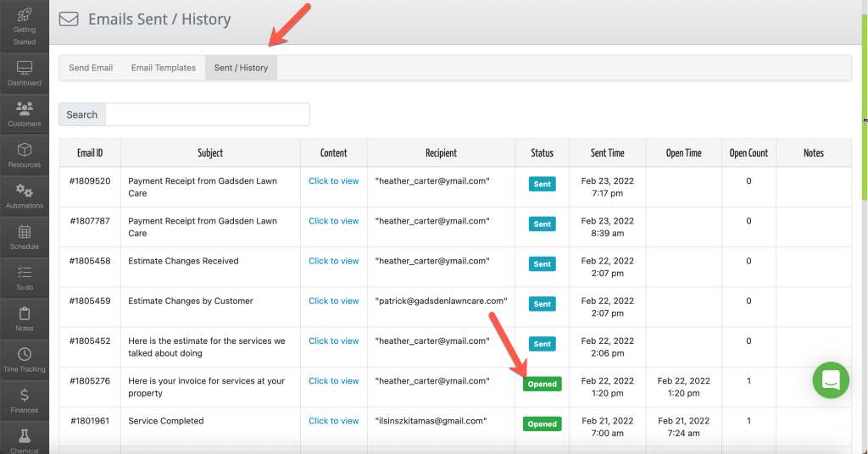Click Opened status badge for #1805276
Image resolution: width=868 pixels, height=454 pixels.
click(x=542, y=384)
